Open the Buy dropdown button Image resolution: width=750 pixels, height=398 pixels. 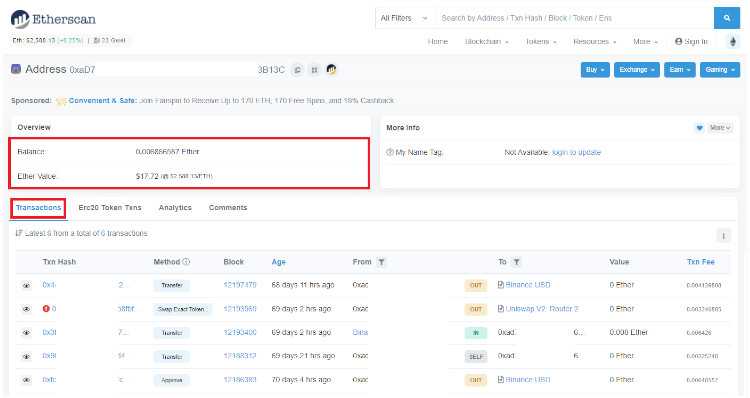click(x=595, y=69)
